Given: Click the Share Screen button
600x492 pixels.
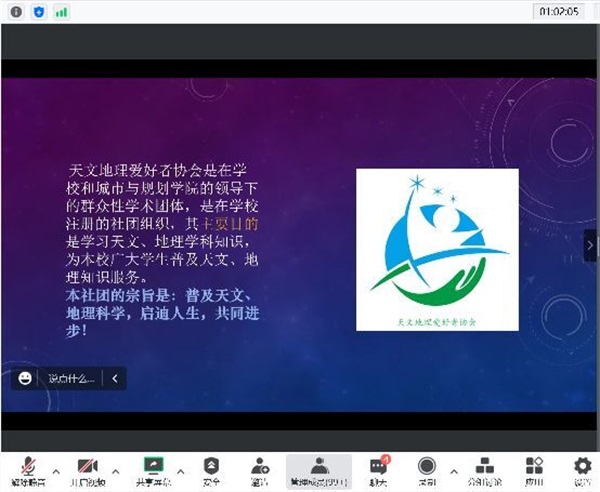Looking at the screenshot, I should pos(153,466).
